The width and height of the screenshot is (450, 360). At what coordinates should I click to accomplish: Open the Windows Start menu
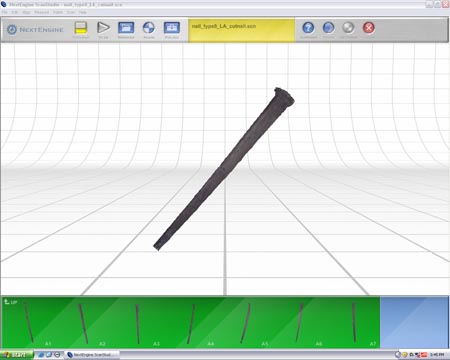[x=17, y=355]
